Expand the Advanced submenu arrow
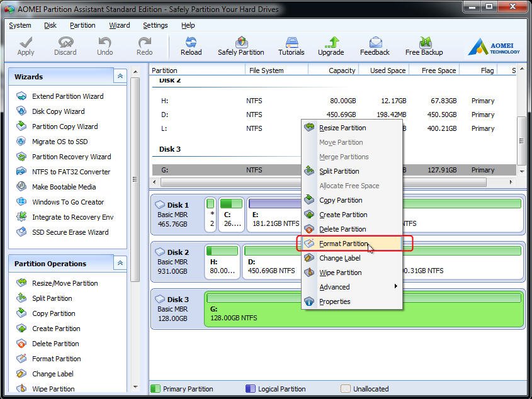Screen dimensions: 532x399 (395, 286)
